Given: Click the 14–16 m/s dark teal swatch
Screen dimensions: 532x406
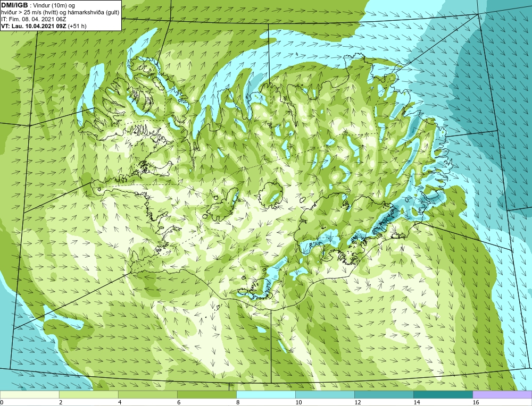Looking at the screenshot, I should (443, 394).
